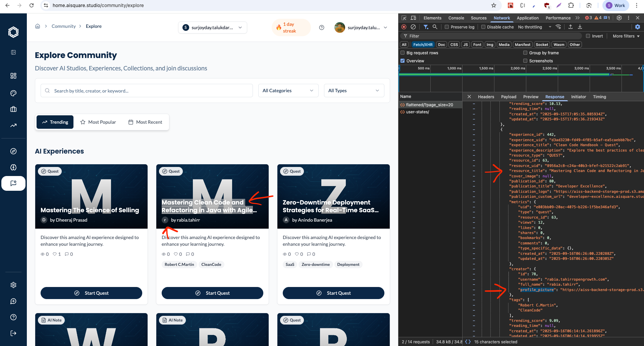Open the No throttling dropdown
This screenshot has width=644, height=346.
tap(535, 27)
